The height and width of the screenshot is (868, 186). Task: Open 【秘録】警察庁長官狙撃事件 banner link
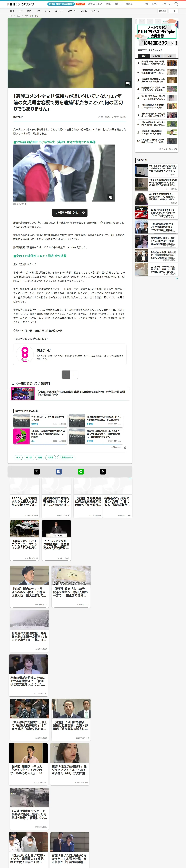coord(61,4)
